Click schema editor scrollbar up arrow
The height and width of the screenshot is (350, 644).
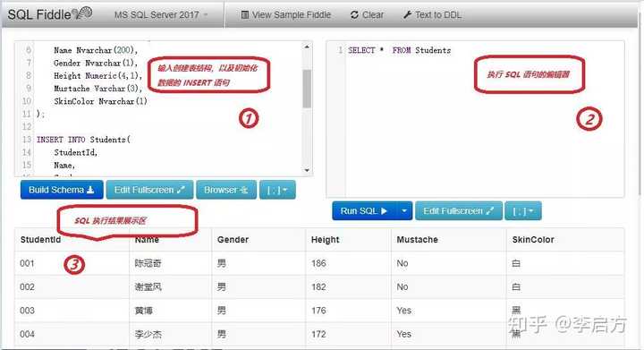tap(307, 47)
